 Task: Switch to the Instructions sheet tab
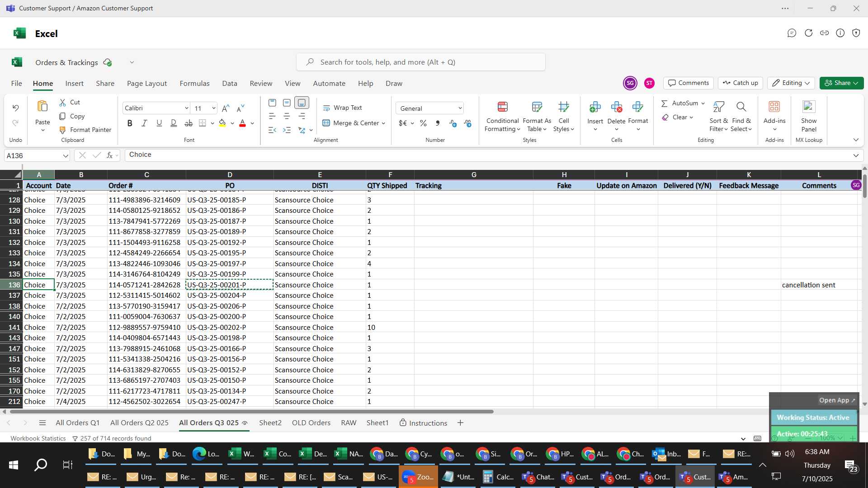423,423
